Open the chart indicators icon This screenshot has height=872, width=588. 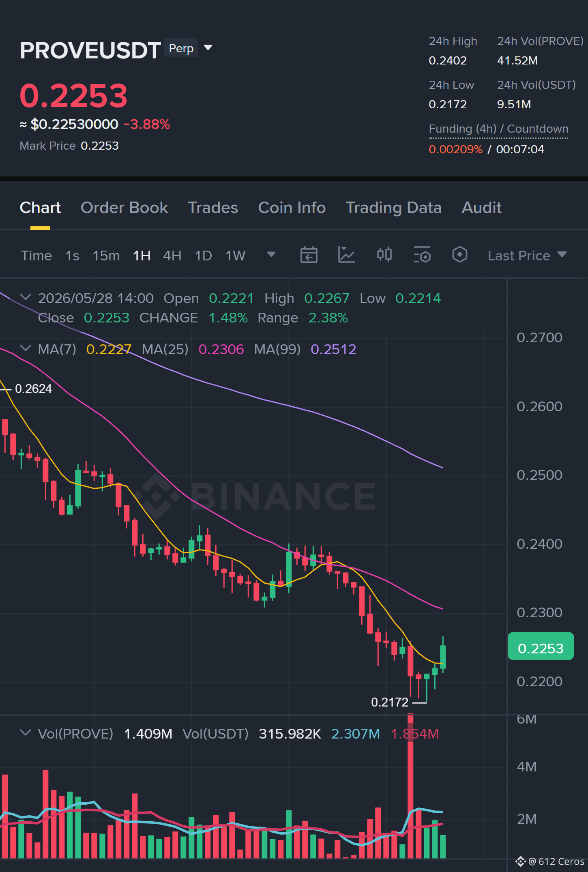tap(346, 255)
